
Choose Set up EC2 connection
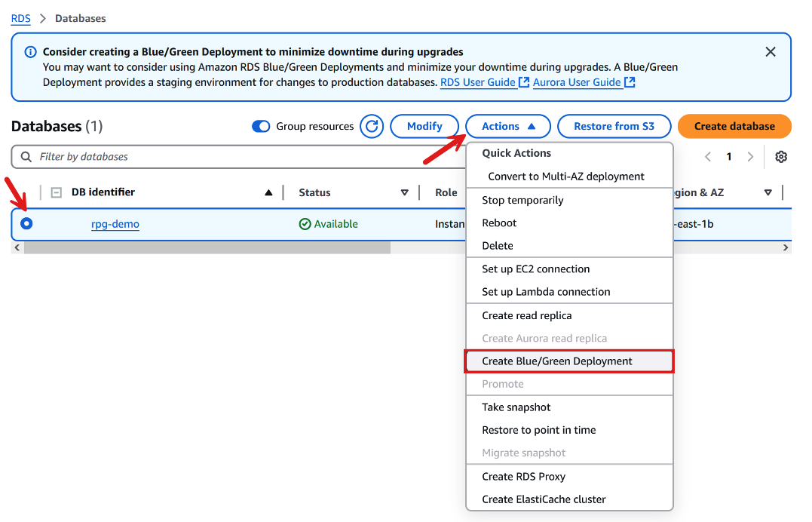570,269
